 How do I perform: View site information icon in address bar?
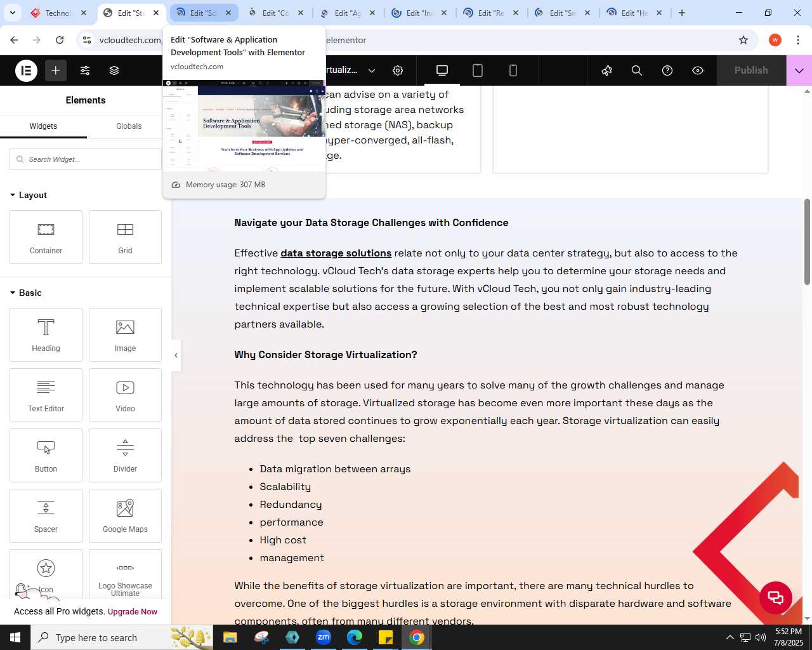[x=87, y=40]
